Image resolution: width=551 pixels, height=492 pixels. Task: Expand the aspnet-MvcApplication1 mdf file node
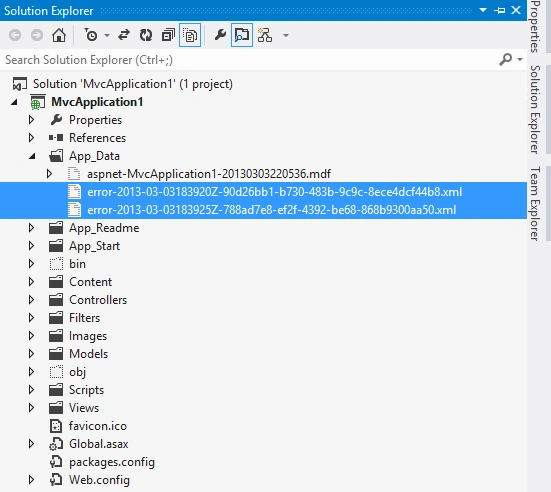[x=50, y=174]
